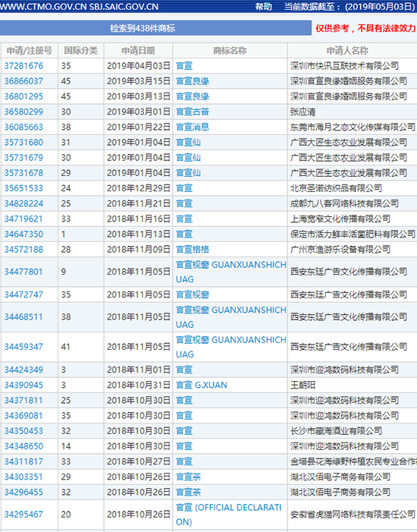
Task: Click the 申请日期 column header
Action: tap(138, 51)
